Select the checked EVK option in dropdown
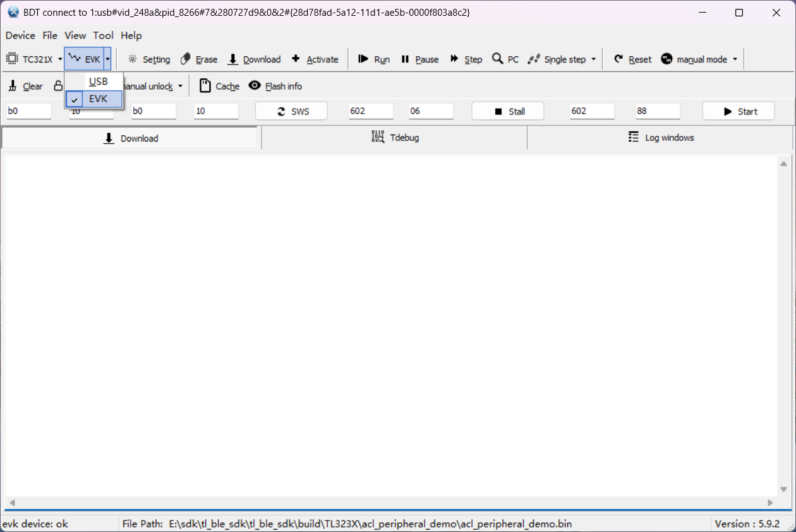Image resolution: width=796 pixels, height=532 pixels. pos(94,99)
